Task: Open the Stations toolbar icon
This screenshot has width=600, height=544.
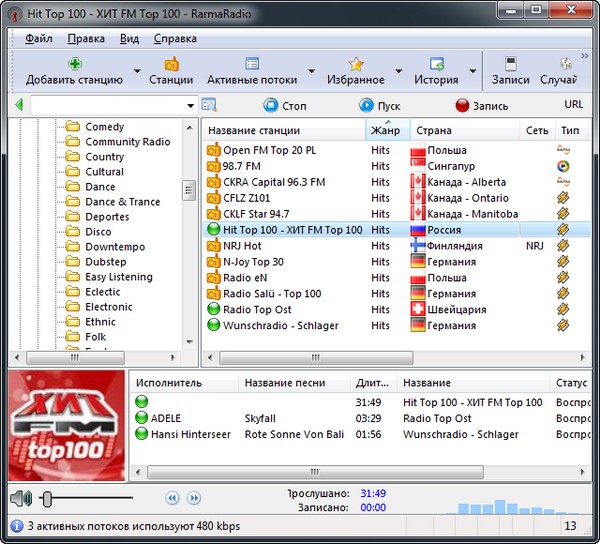Action: coord(171,63)
